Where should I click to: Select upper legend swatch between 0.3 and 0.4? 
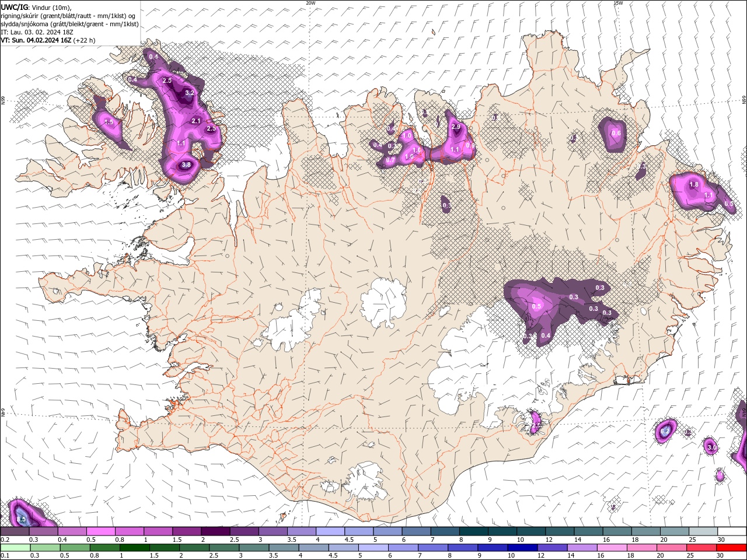[x=43, y=531]
